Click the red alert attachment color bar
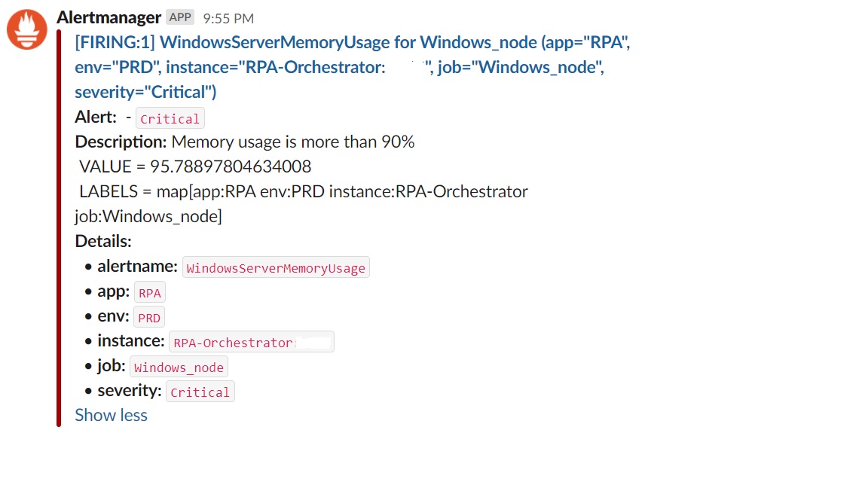 pos(60,226)
